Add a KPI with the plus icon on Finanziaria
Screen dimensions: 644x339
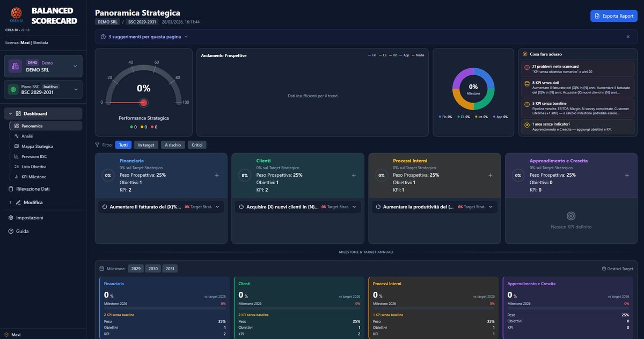point(216,174)
